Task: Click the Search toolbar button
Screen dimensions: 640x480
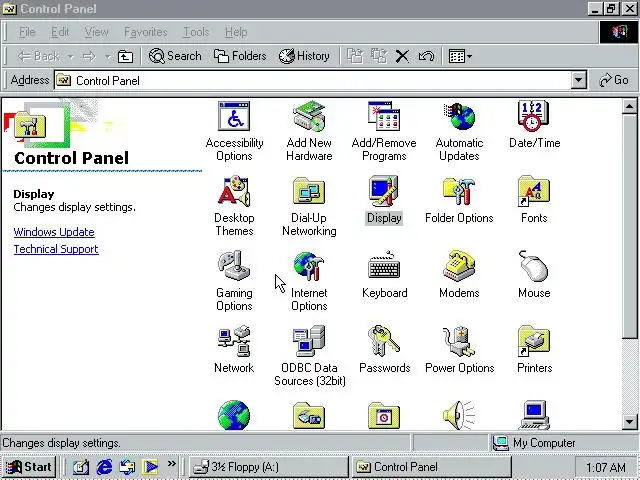Action: 175,56
